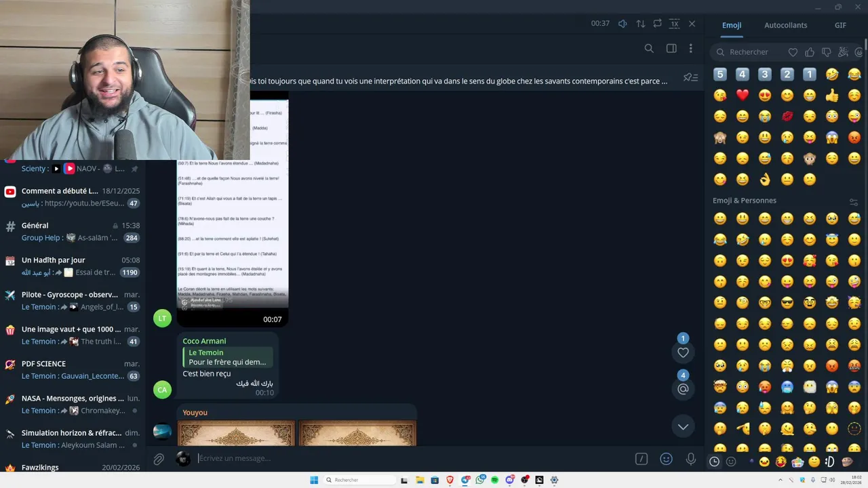868x488 pixels.
Task: Open the NASA - Mensonges chat
Action: [x=73, y=404]
